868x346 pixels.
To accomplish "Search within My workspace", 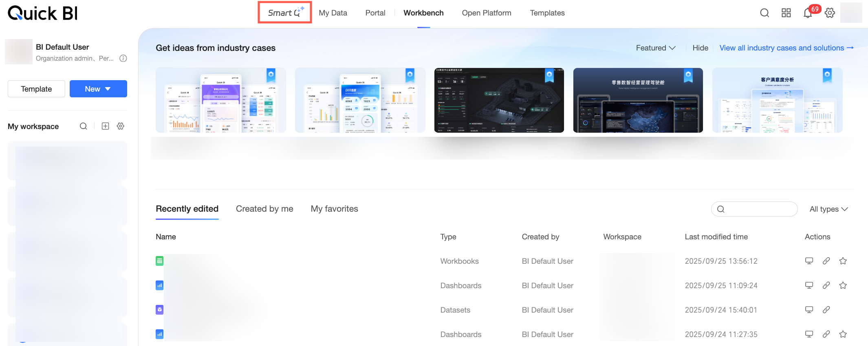I will click(x=84, y=126).
